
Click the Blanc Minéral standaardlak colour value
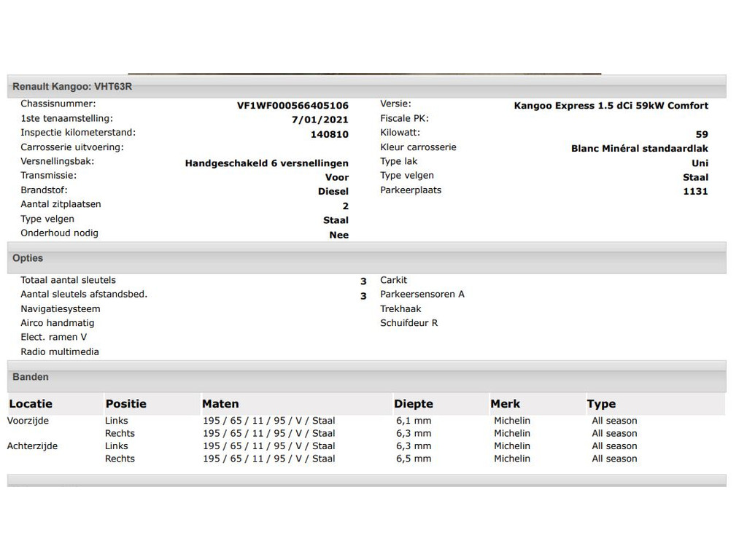point(639,149)
